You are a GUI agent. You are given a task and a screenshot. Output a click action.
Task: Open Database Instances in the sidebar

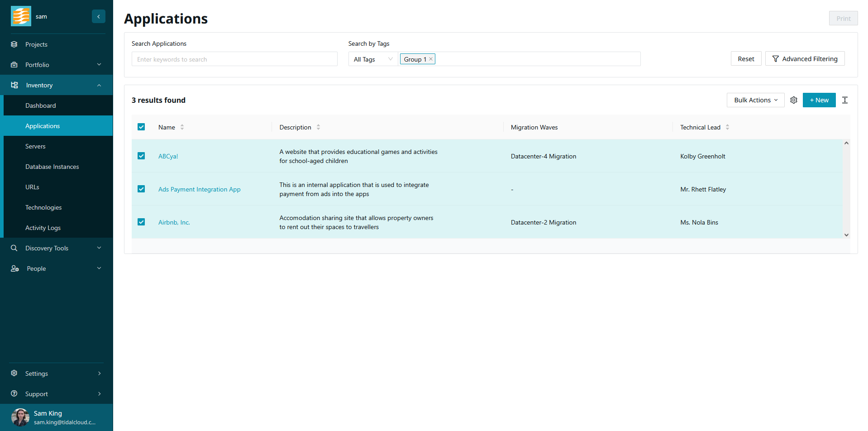pyautogui.click(x=52, y=167)
